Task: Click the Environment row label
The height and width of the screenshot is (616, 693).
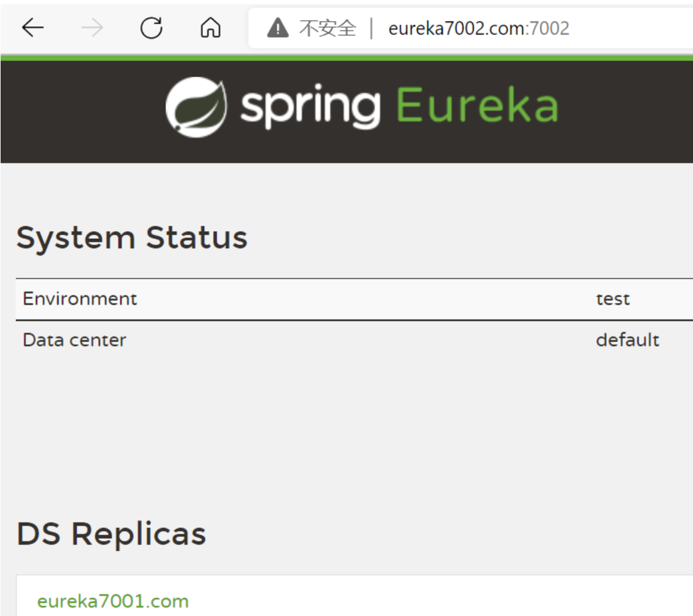Action: coord(80,299)
